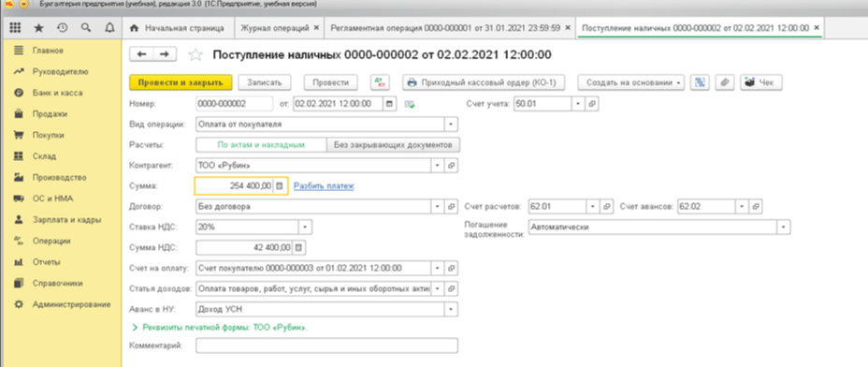Viewport: 868px width, 367px height.
Task: Open History clock icon
Action: click(62, 27)
